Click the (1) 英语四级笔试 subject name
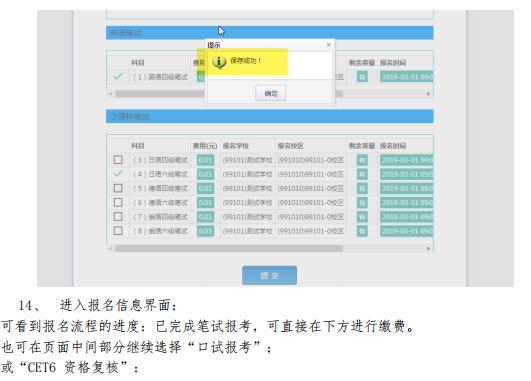Image resolution: width=531 pixels, height=381 pixels. [x=161, y=77]
